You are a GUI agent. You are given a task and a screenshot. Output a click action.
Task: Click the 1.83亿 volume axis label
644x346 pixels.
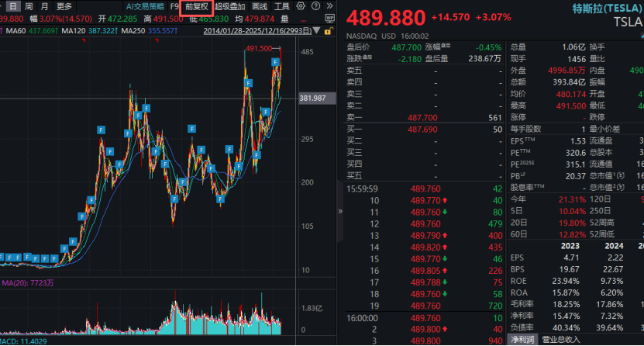pyautogui.click(x=312, y=308)
